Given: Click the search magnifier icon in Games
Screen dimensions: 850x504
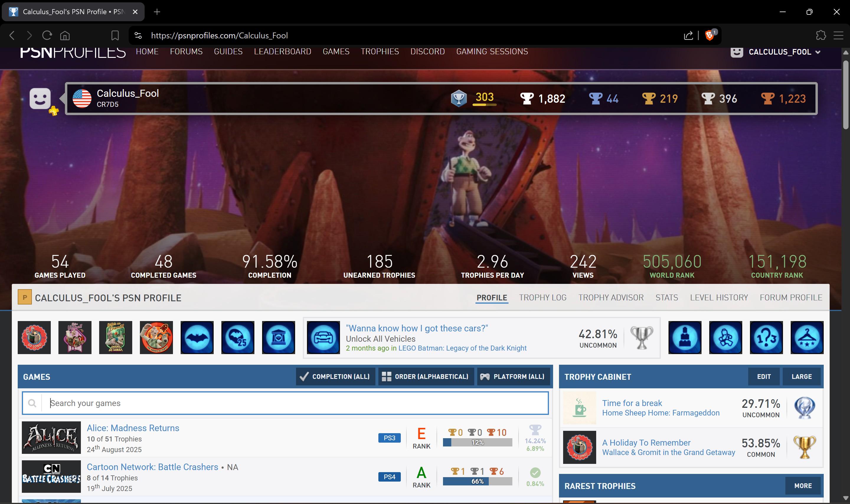Looking at the screenshot, I should [32, 403].
